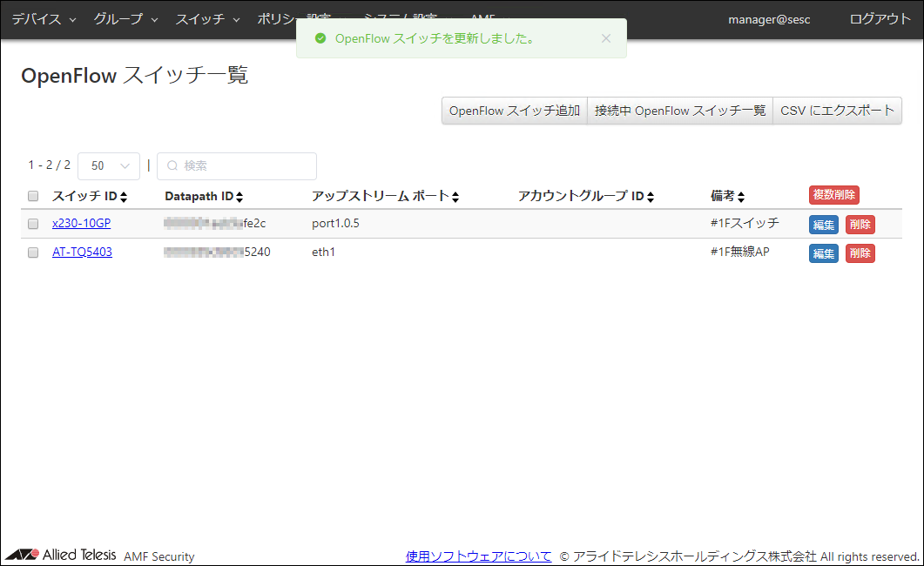This screenshot has height=566, width=924.
Task: Click Datapath ID ending 5240
Action: pyautogui.click(x=218, y=252)
